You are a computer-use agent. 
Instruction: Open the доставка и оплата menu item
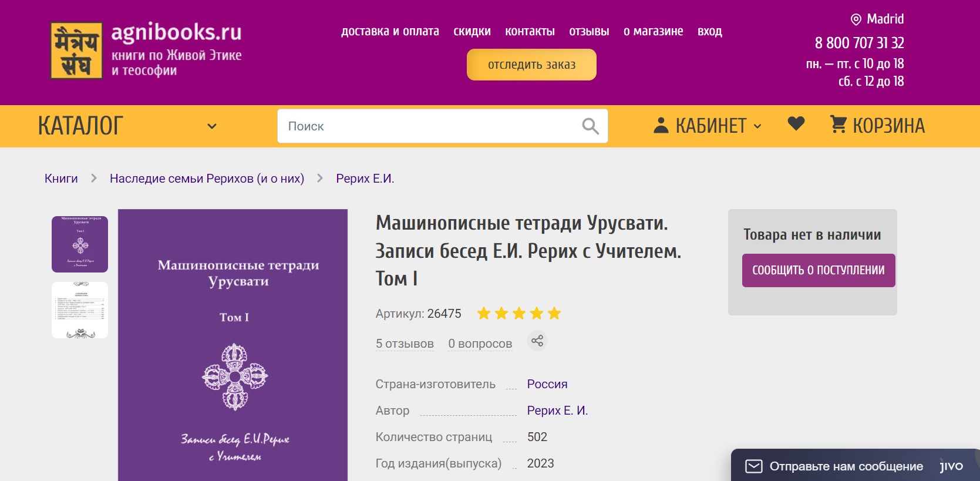coord(390,31)
